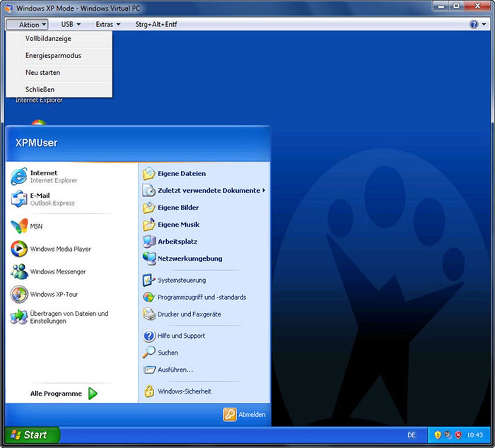The height and width of the screenshot is (448, 495).
Task: Open the USB dropdown menu
Action: click(71, 24)
